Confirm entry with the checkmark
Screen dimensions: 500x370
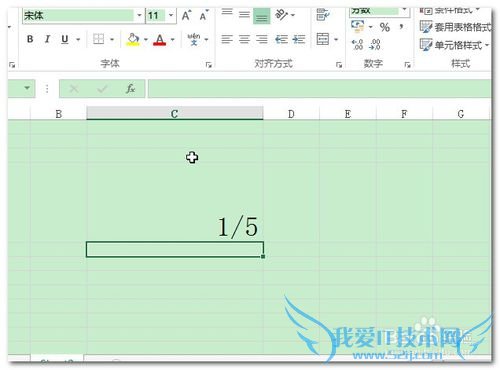pos(102,89)
